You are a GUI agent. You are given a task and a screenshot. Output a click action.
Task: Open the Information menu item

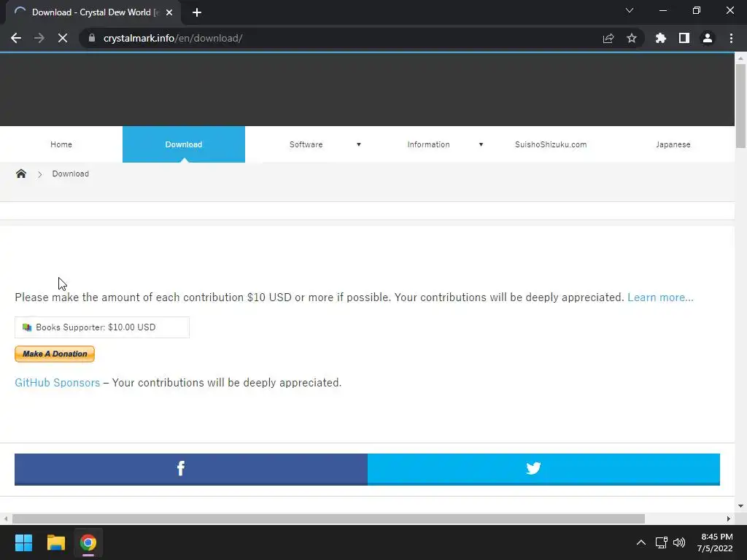click(x=428, y=144)
